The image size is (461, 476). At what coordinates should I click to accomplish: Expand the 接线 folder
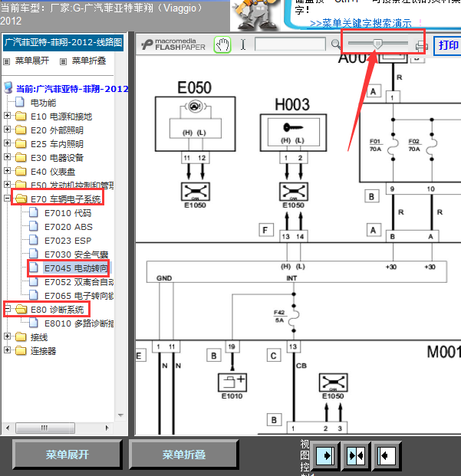click(8, 336)
